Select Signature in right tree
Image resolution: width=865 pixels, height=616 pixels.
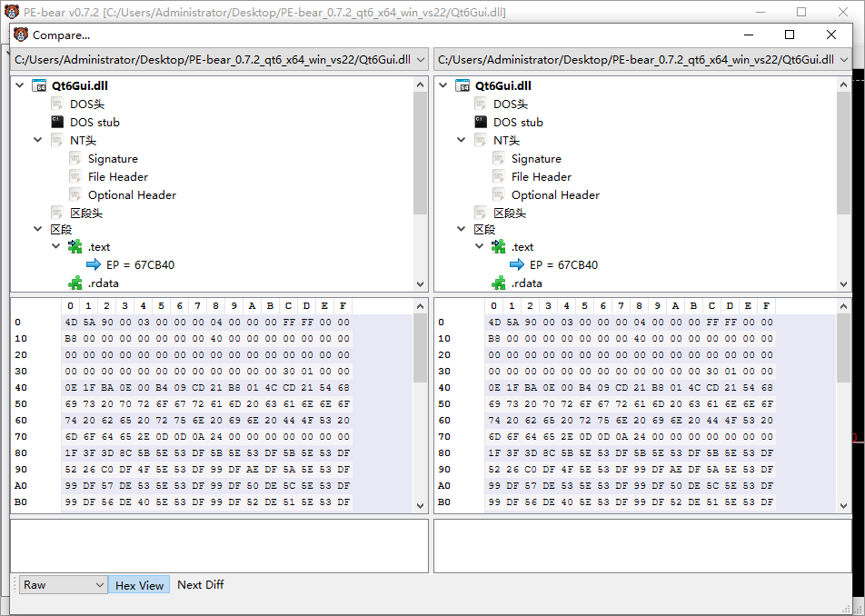[536, 159]
